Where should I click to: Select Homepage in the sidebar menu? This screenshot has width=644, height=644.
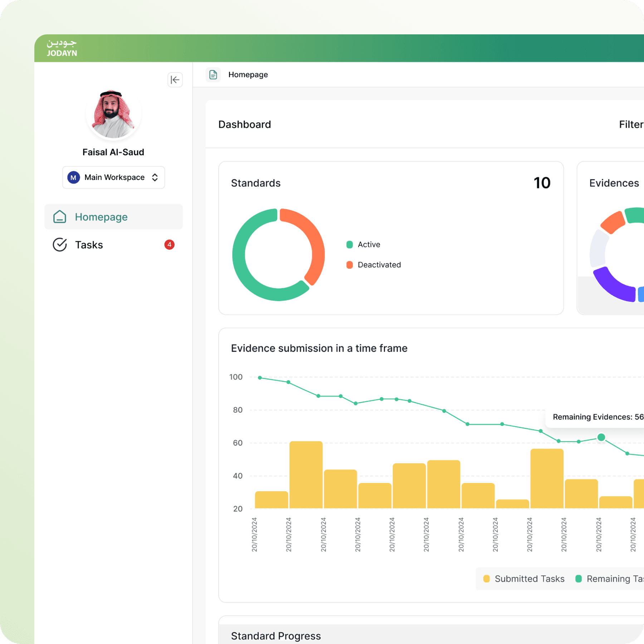click(x=101, y=216)
